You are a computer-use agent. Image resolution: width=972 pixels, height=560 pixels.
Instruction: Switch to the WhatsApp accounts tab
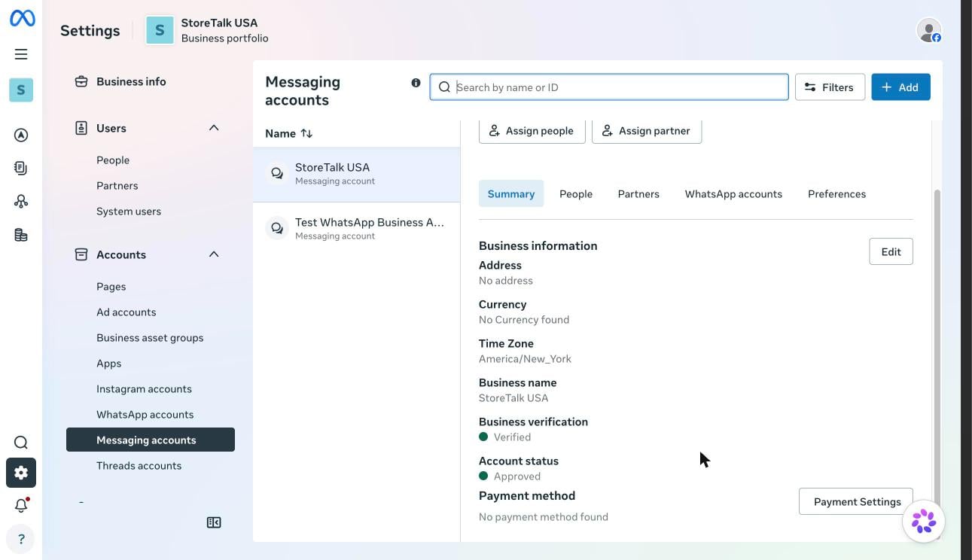733,193
